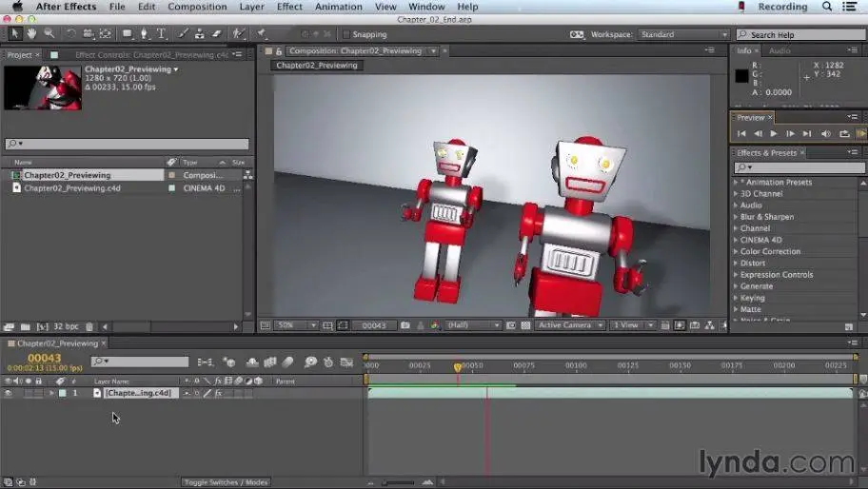
Task: Toggle the Snapping checkbox
Action: coord(346,34)
